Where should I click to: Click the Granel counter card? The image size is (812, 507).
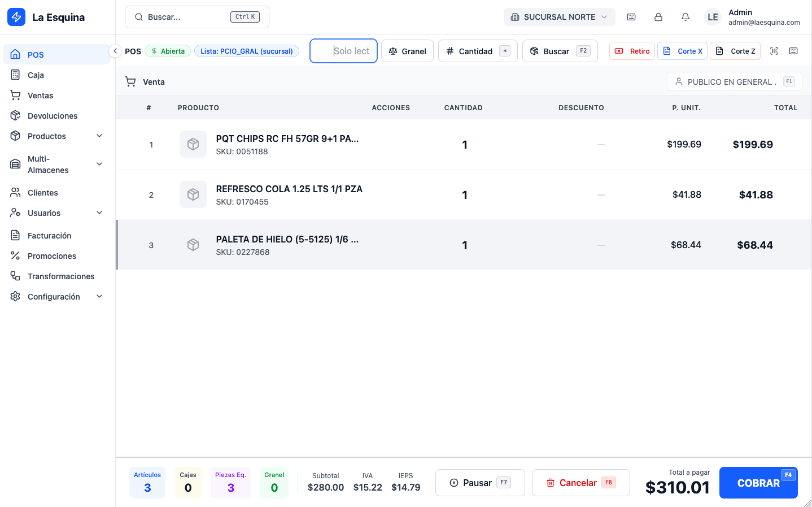[274, 483]
